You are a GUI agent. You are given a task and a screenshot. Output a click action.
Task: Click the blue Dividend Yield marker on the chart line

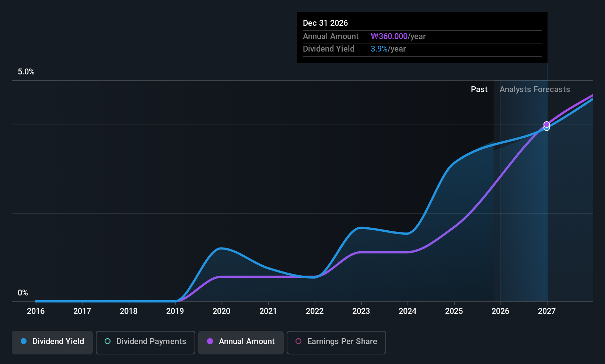pos(547,128)
